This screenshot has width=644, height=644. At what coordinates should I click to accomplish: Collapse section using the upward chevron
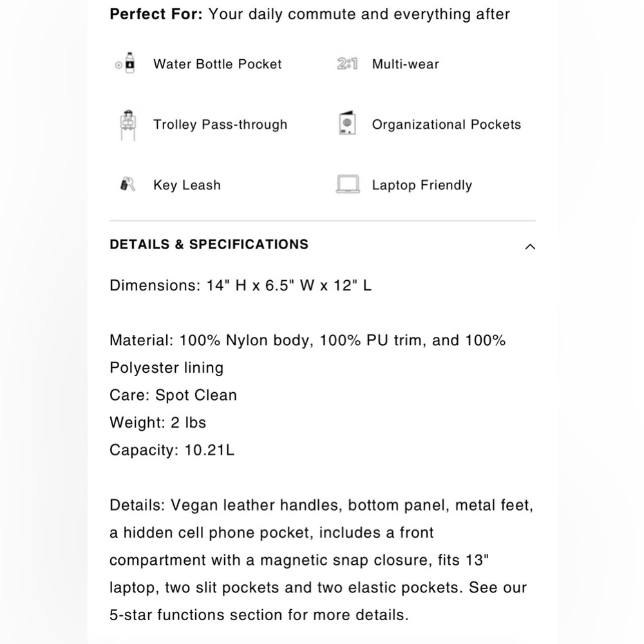coord(530,247)
